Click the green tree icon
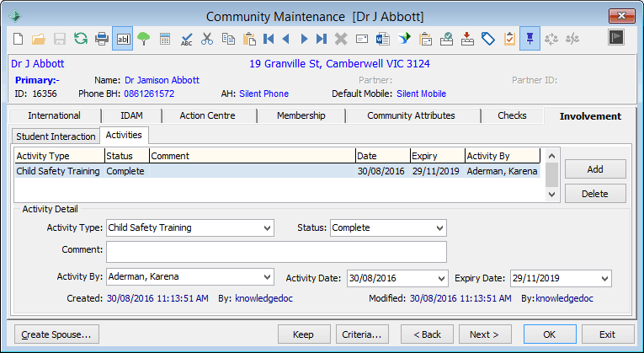644x353 pixels. [144, 39]
